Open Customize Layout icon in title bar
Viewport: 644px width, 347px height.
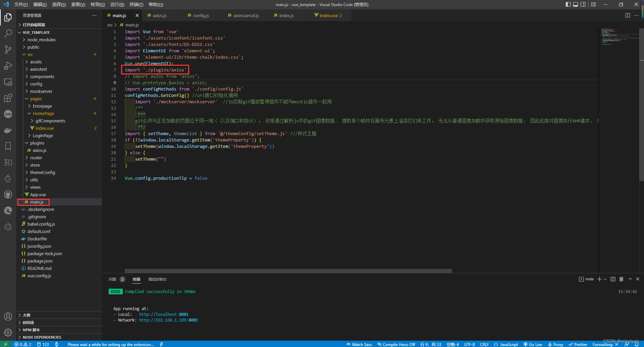coord(594,4)
